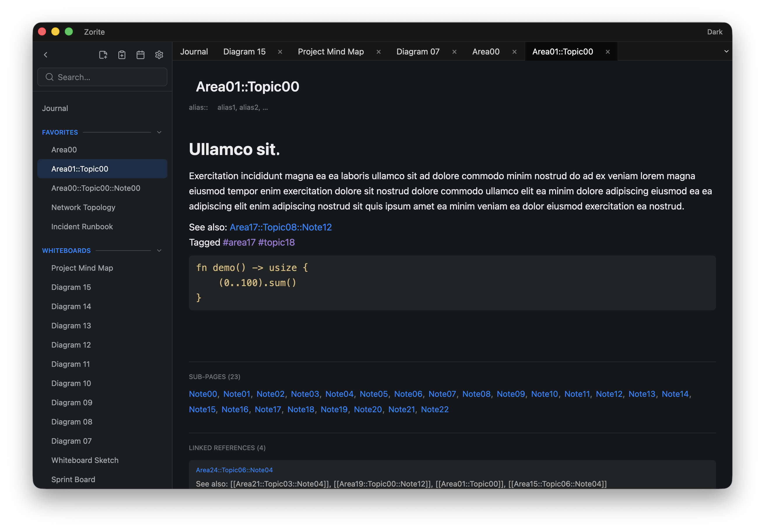Open Sprint Board whiteboard
Screen dimensions: 765x532
pos(102,479)
